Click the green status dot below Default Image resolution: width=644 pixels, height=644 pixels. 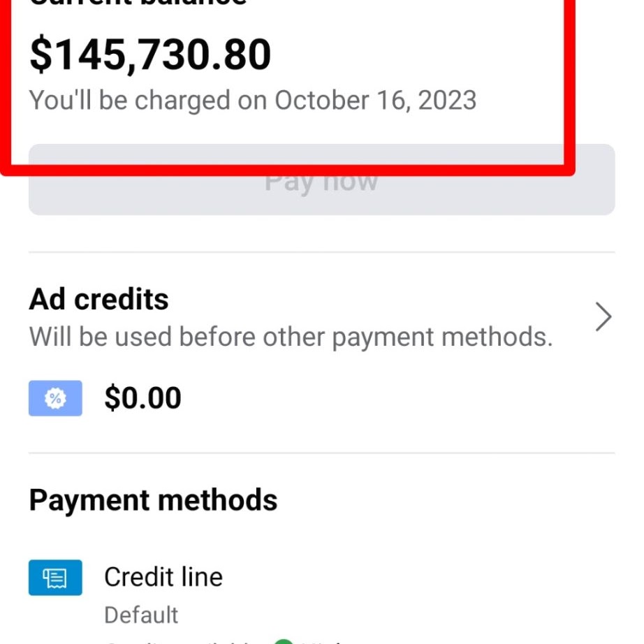(282, 641)
